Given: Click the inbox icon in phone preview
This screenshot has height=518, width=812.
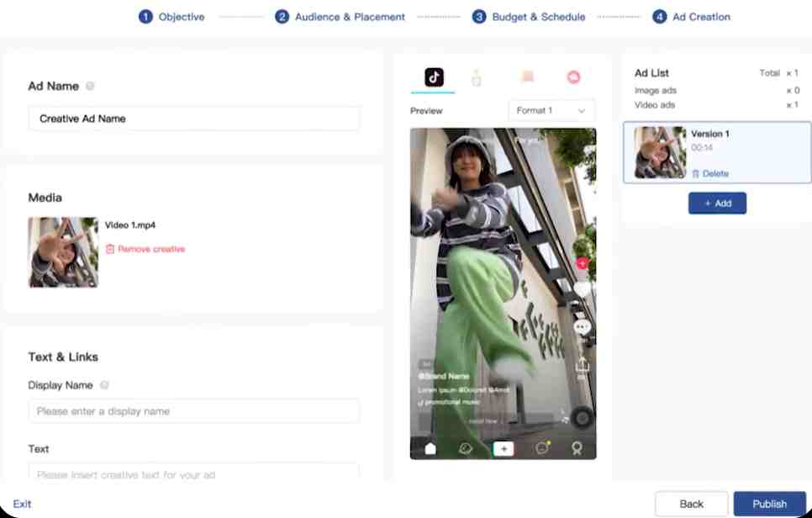Looking at the screenshot, I should pos(542,448).
